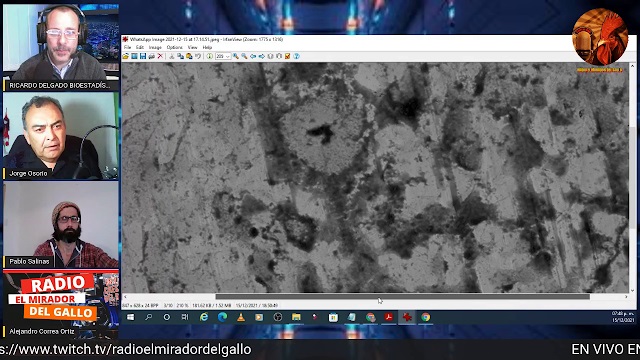This screenshot has height=360, width=640.
Task: Click the horizontal scrollbar left arrow
Action: [x=125, y=297]
